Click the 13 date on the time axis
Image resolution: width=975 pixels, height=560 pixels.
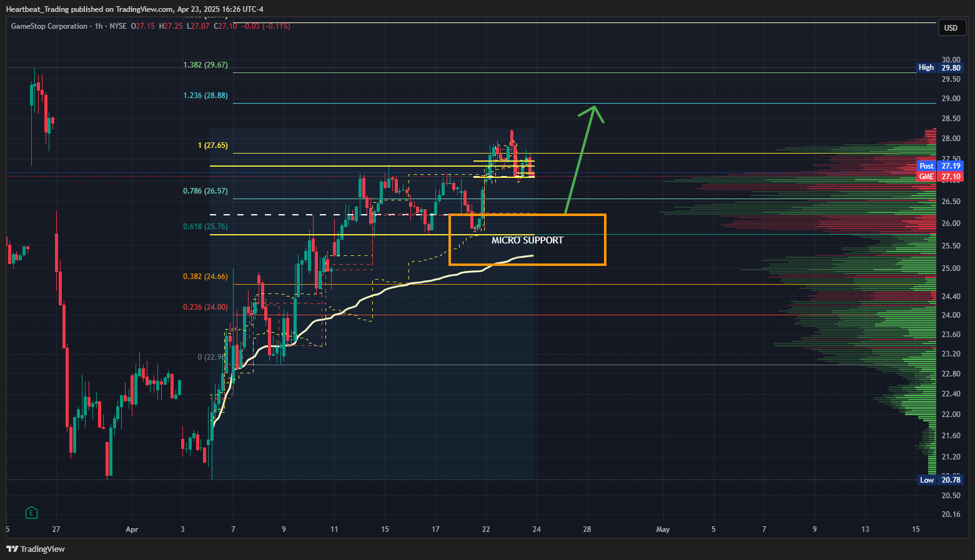[865, 529]
